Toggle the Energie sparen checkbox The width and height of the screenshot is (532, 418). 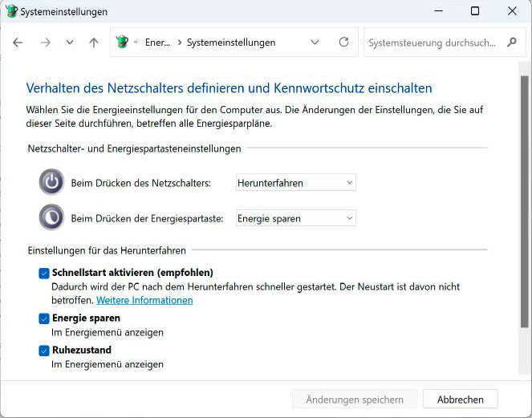pos(44,319)
